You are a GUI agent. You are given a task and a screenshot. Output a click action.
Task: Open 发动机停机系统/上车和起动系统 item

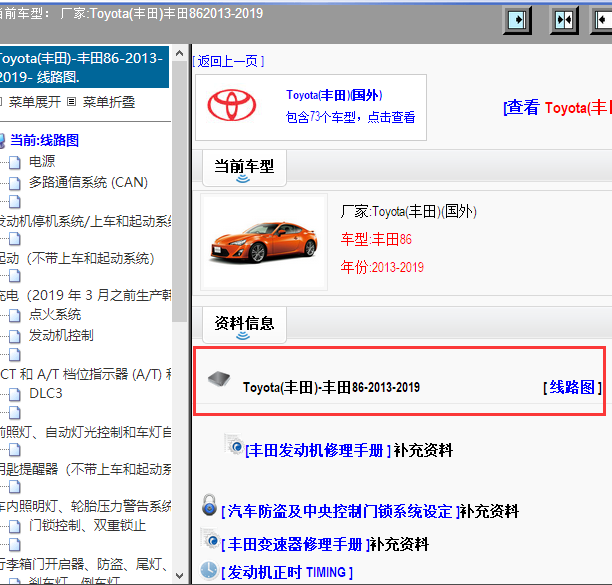point(85,221)
